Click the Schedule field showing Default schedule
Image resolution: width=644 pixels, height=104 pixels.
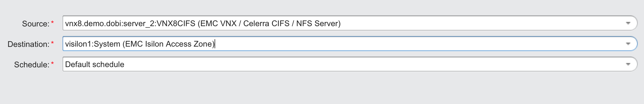350,64
